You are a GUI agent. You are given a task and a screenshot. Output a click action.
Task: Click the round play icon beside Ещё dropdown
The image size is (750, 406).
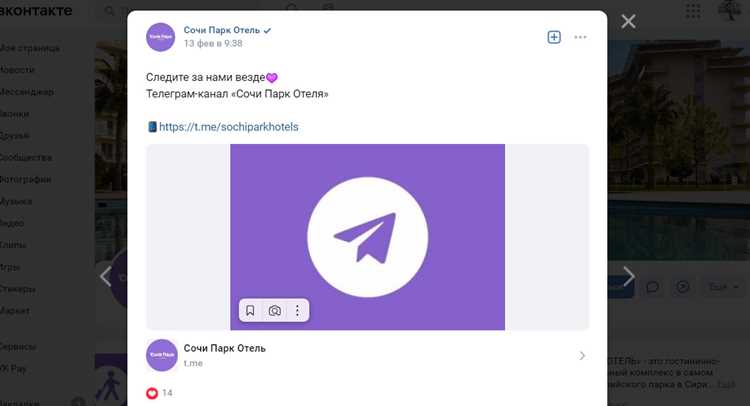683,287
